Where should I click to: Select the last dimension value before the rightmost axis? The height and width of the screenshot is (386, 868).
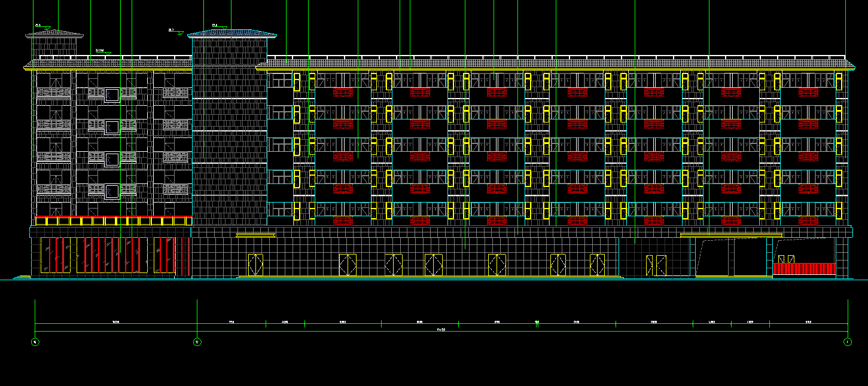point(808,322)
